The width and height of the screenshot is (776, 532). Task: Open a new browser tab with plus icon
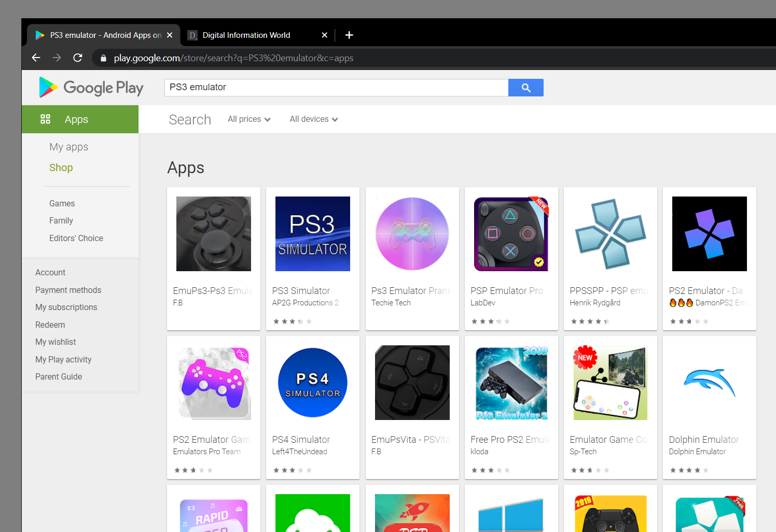[x=349, y=35]
